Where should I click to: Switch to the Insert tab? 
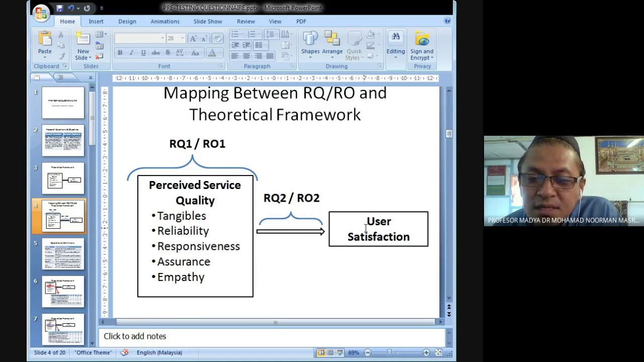pos(96,21)
